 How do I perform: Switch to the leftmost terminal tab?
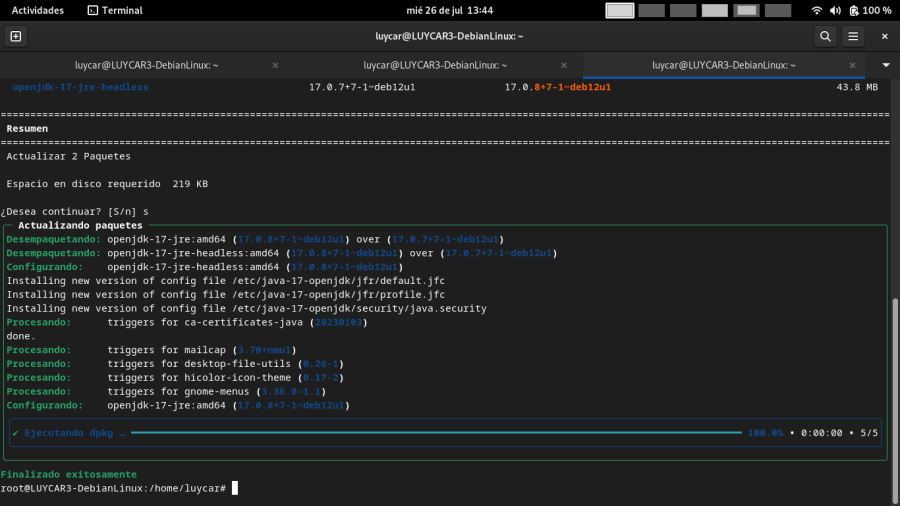146,65
